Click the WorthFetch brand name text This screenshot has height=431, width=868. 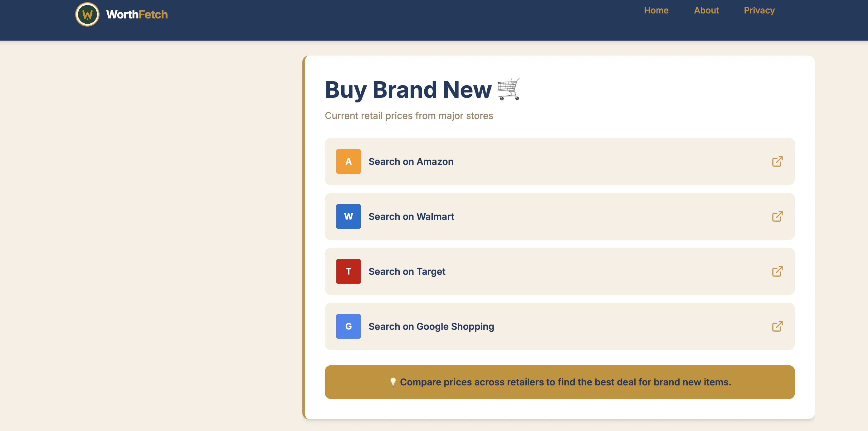click(137, 14)
